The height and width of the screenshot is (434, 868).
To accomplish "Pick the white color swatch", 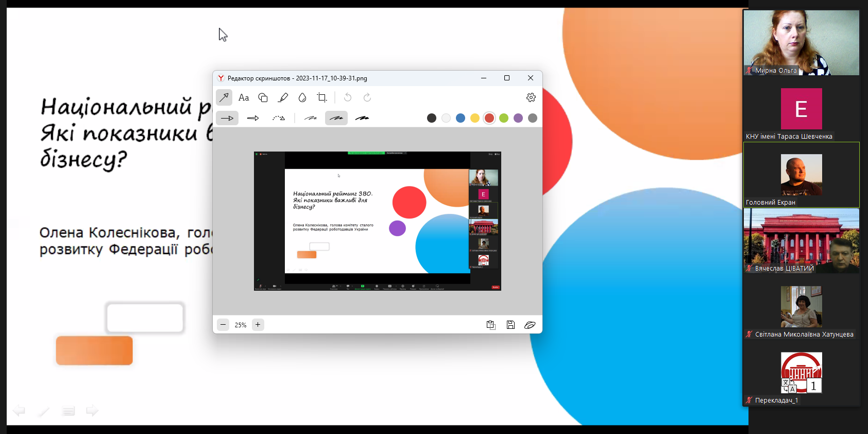I will (x=446, y=118).
